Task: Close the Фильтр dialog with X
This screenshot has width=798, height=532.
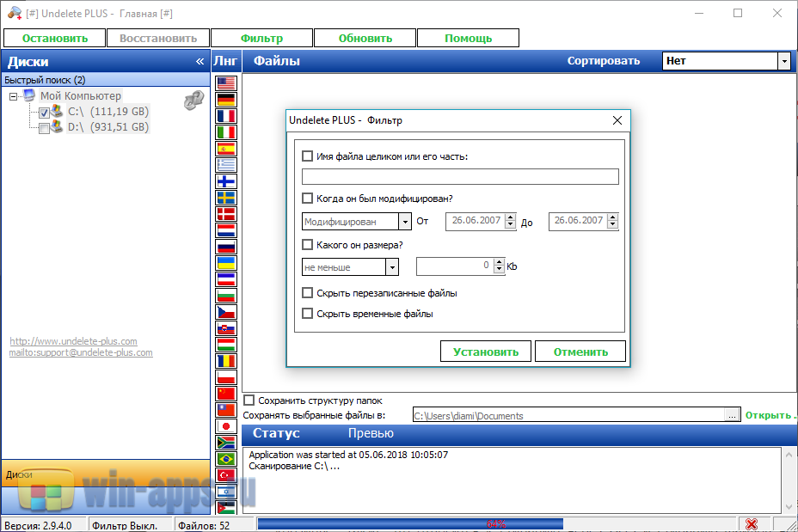Action: click(617, 120)
